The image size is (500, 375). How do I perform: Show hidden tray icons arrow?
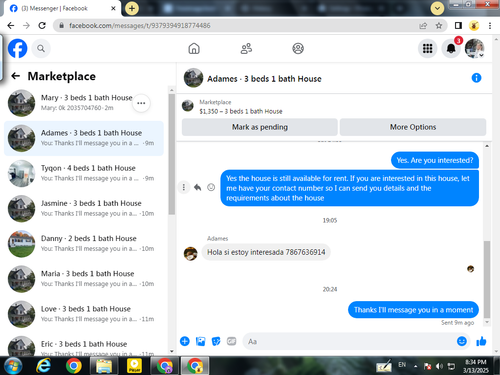415,366
